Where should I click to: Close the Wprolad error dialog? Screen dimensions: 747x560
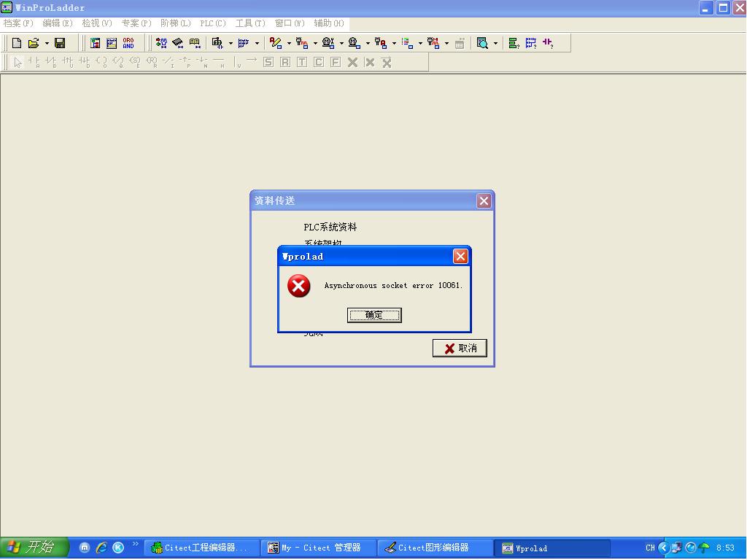point(460,256)
